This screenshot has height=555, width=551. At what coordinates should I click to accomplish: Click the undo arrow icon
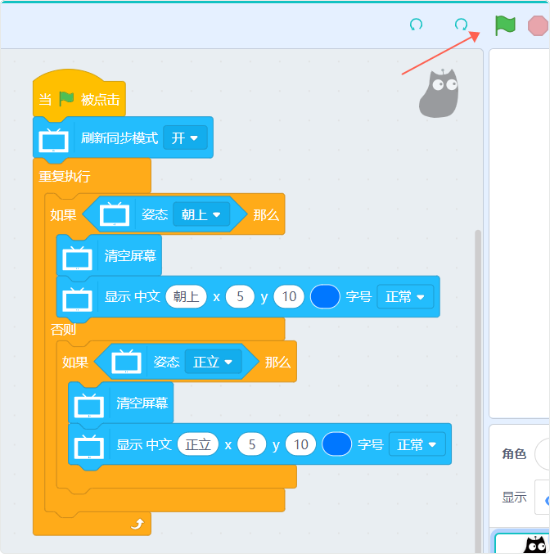[416, 24]
